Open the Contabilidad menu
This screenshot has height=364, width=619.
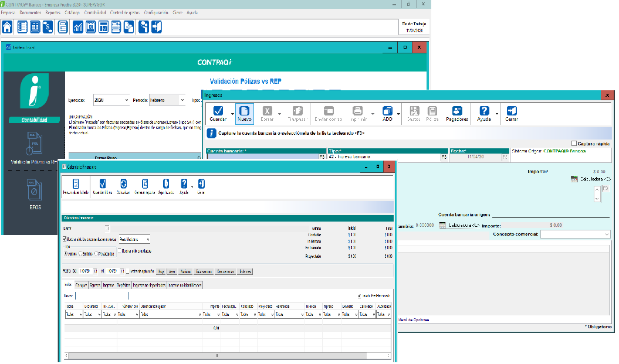point(94,13)
